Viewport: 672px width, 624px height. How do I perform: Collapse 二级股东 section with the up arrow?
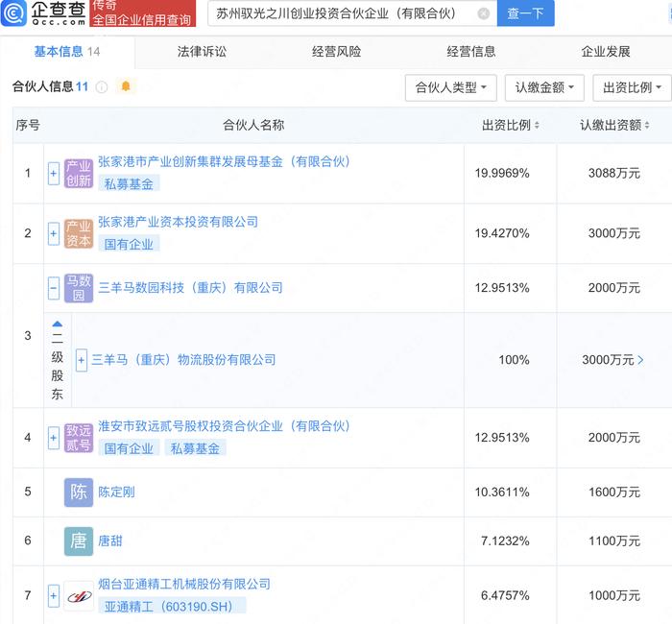(57, 324)
